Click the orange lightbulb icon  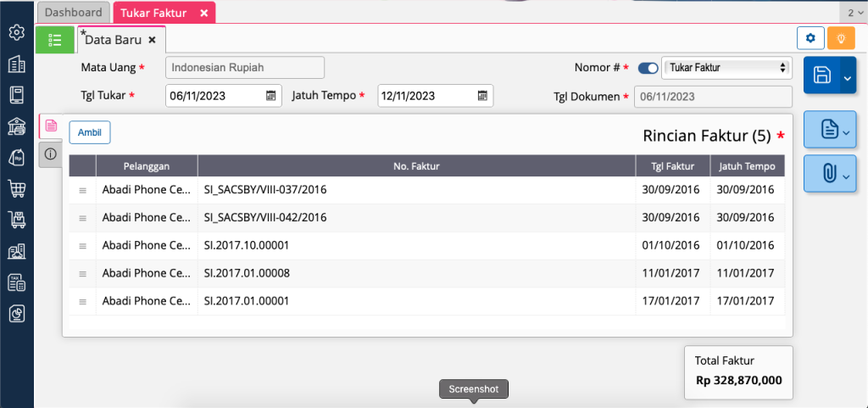840,38
